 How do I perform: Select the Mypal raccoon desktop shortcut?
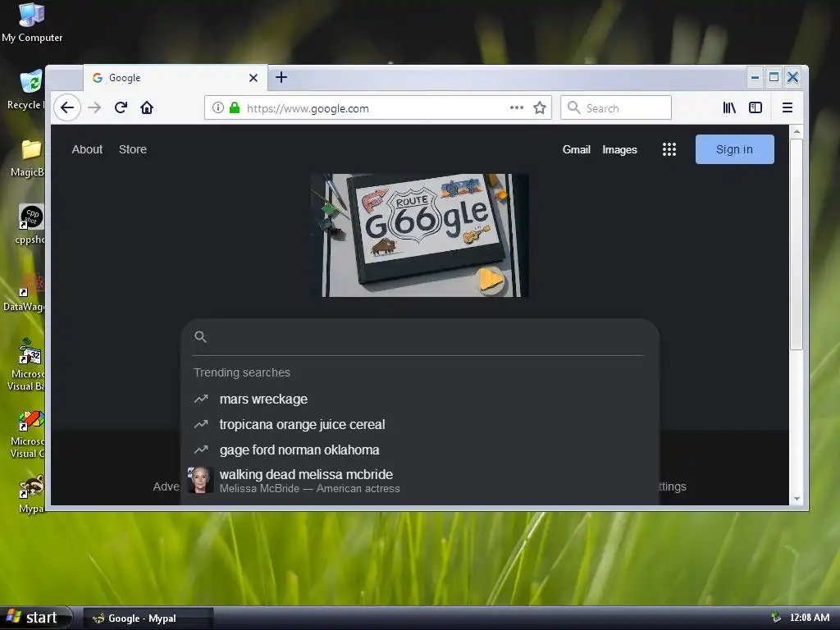(31, 495)
